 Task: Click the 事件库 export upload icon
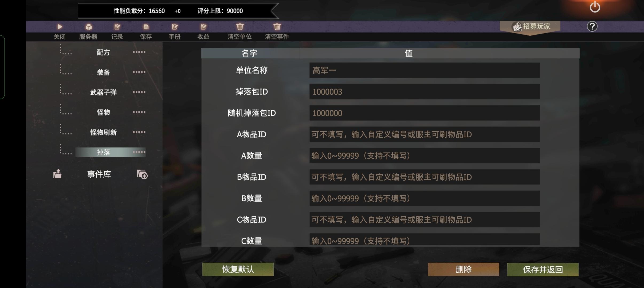(57, 174)
